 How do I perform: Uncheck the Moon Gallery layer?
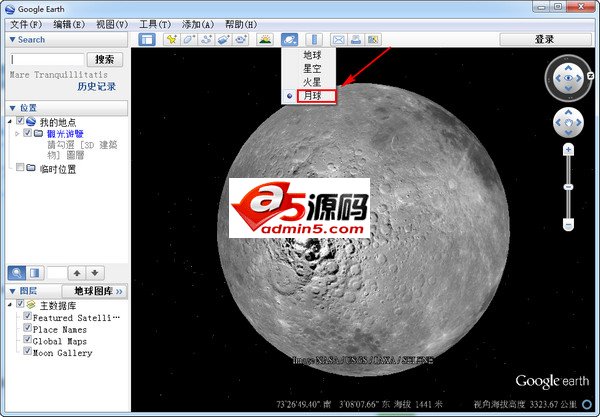click(x=28, y=352)
